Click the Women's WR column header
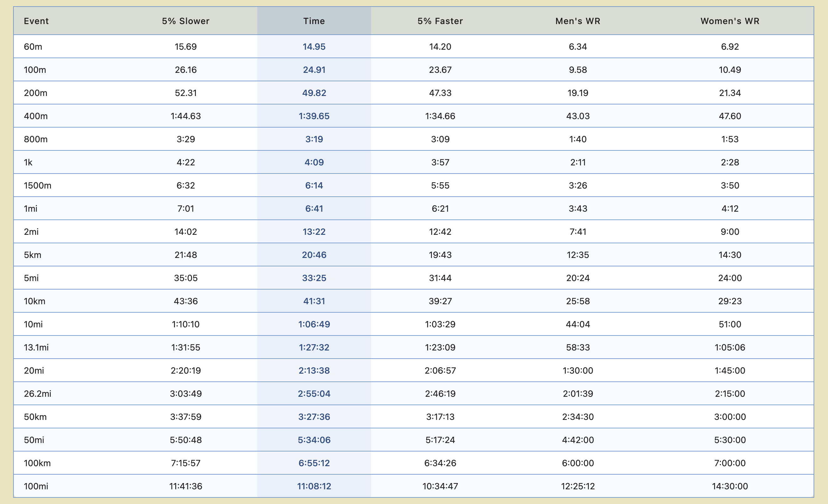The width and height of the screenshot is (828, 504). click(x=729, y=21)
